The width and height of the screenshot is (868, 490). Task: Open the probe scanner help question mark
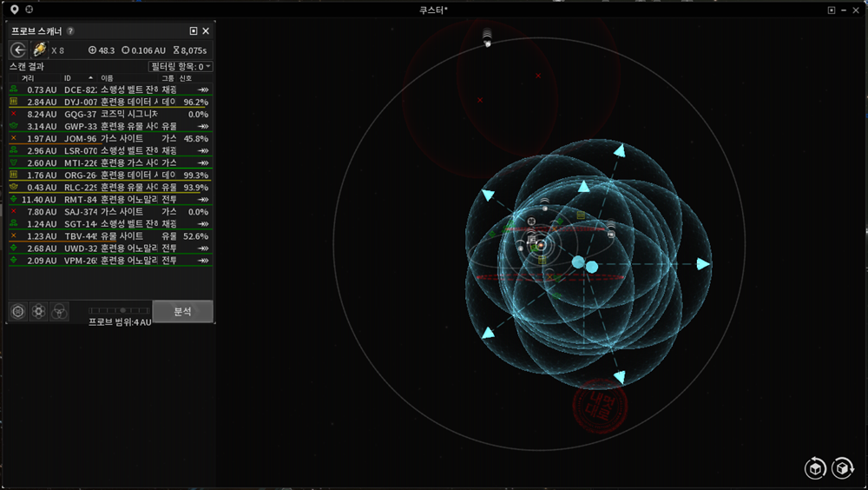(x=70, y=31)
